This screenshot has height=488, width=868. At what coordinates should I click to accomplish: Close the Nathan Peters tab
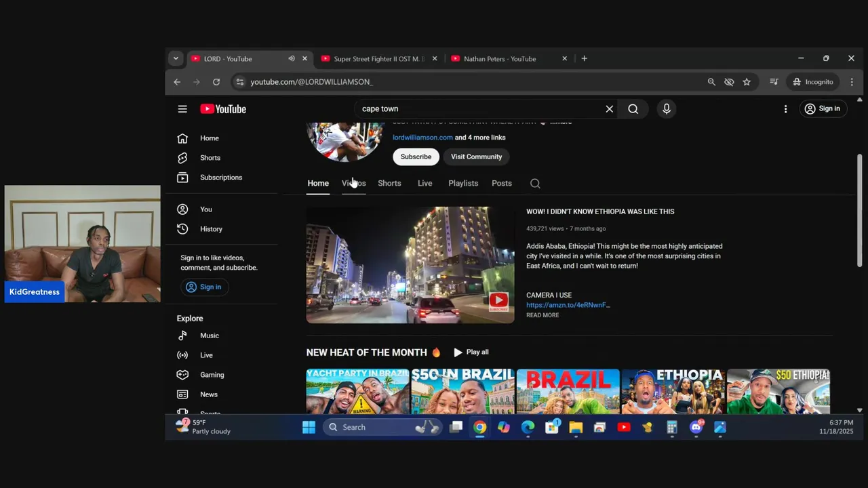[564, 58]
